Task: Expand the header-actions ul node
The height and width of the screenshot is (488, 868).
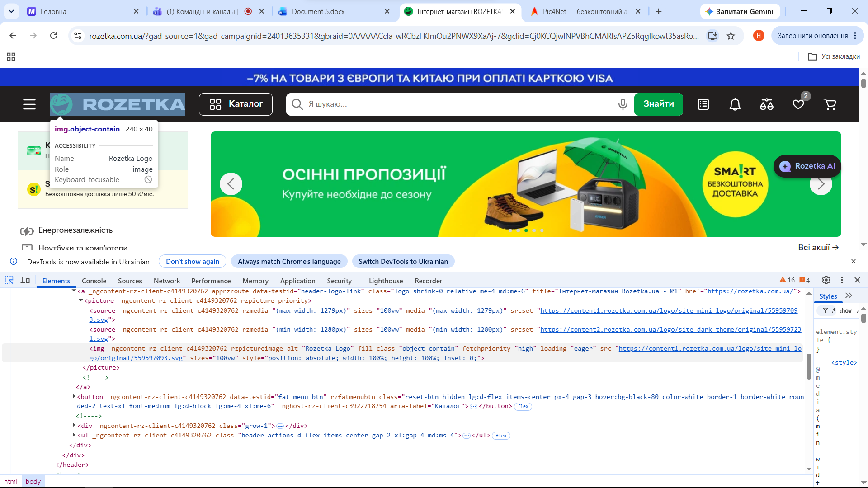Action: point(74,435)
